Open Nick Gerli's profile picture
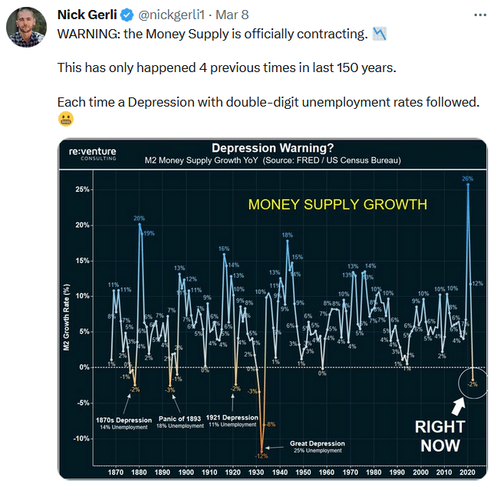The height and width of the screenshot is (487, 500). tap(26, 27)
